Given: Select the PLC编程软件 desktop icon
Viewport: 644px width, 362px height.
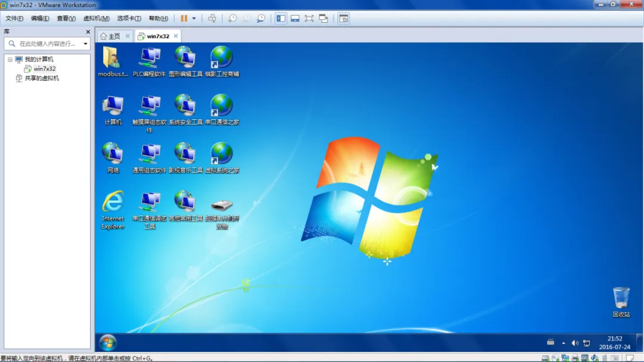Looking at the screenshot, I should [149, 61].
